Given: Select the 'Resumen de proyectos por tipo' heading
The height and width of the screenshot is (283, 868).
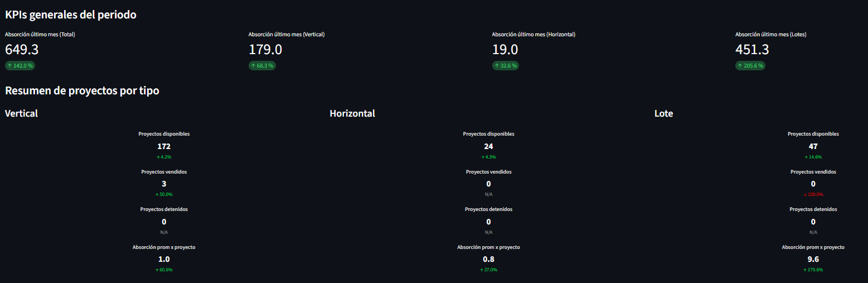Looking at the screenshot, I should (82, 90).
